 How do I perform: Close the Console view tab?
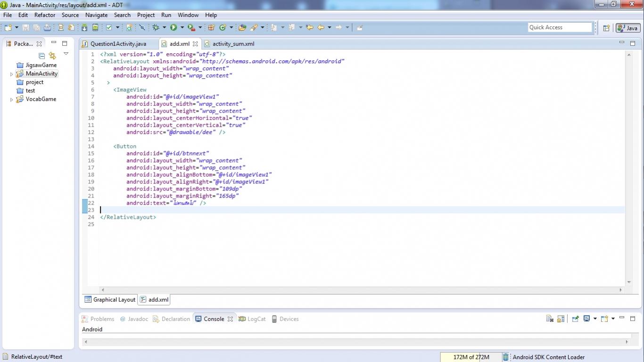click(x=230, y=319)
